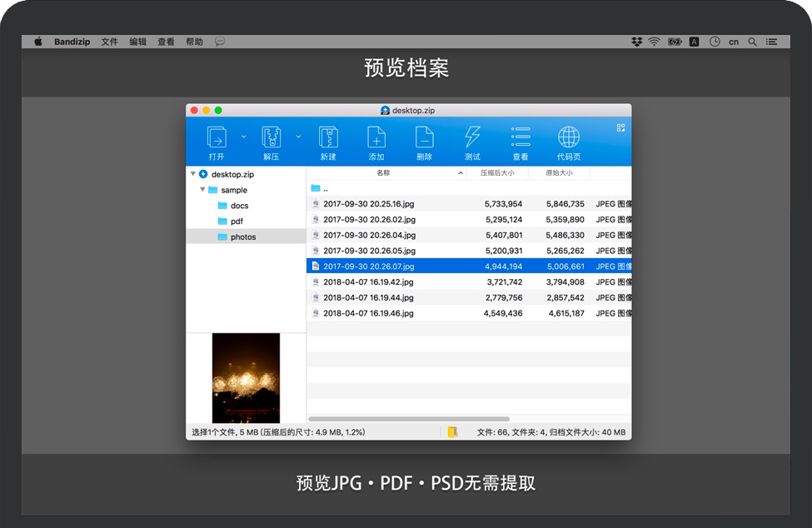Click the file icon of 2018-04-07 16.19.46.jpg

(x=316, y=312)
